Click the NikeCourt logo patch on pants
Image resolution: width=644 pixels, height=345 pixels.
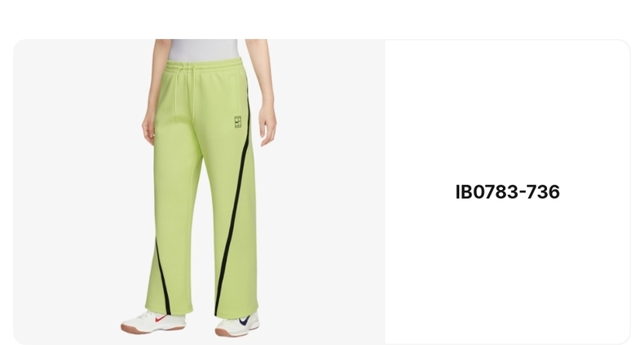pos(238,122)
